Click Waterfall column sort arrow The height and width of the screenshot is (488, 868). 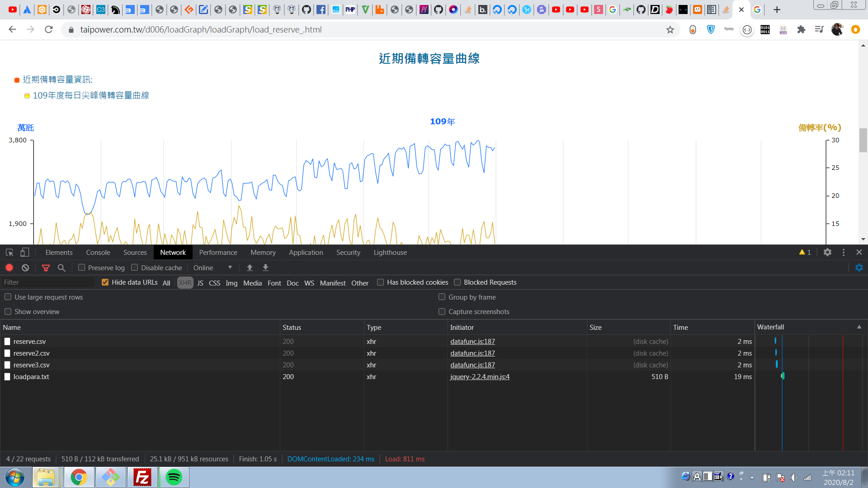click(x=859, y=327)
